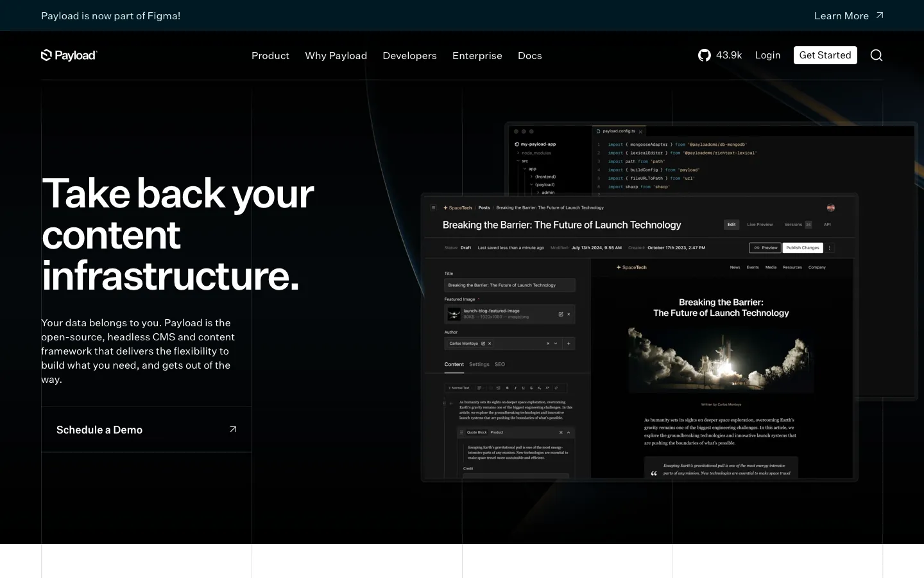The width and height of the screenshot is (924, 578).
Task: Close the payload.config.ts editor tab
Action: [x=640, y=132]
